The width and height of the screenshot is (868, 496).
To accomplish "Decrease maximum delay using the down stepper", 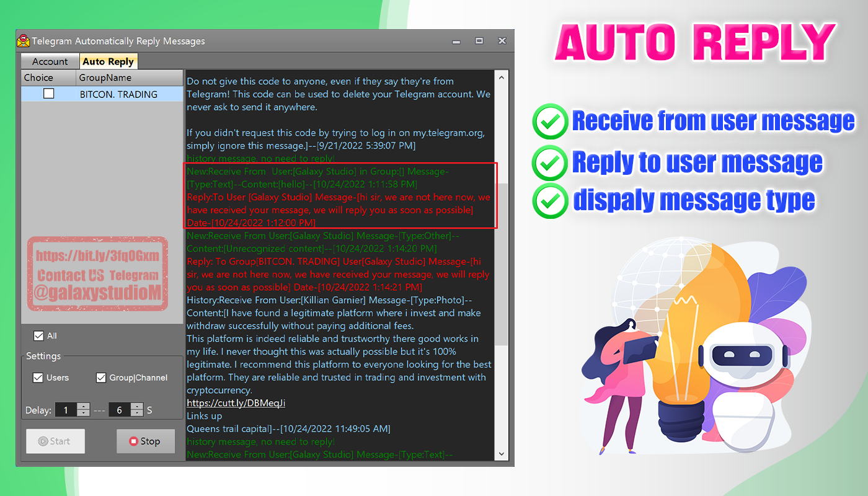I will (x=136, y=413).
